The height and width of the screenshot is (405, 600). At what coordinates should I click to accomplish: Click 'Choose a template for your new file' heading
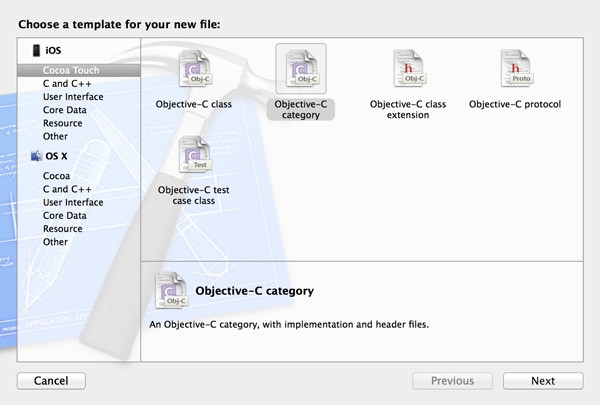(x=119, y=24)
